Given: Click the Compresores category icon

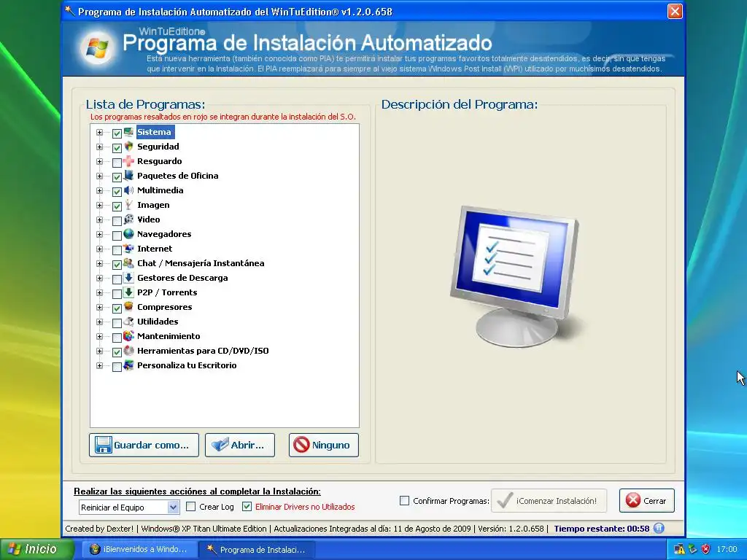Looking at the screenshot, I should 128,307.
